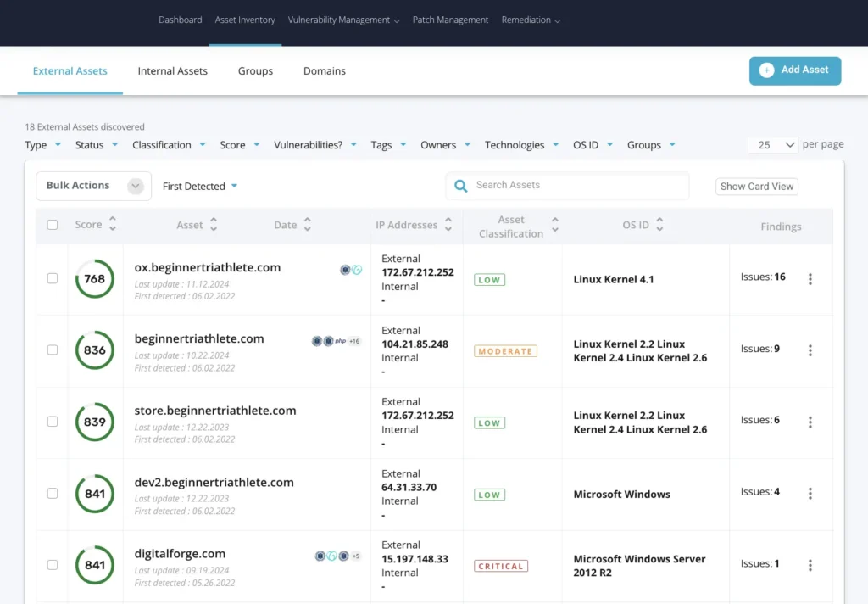The height and width of the screenshot is (604, 868).
Task: Open the Vulnerability Management menu
Action: click(x=342, y=20)
